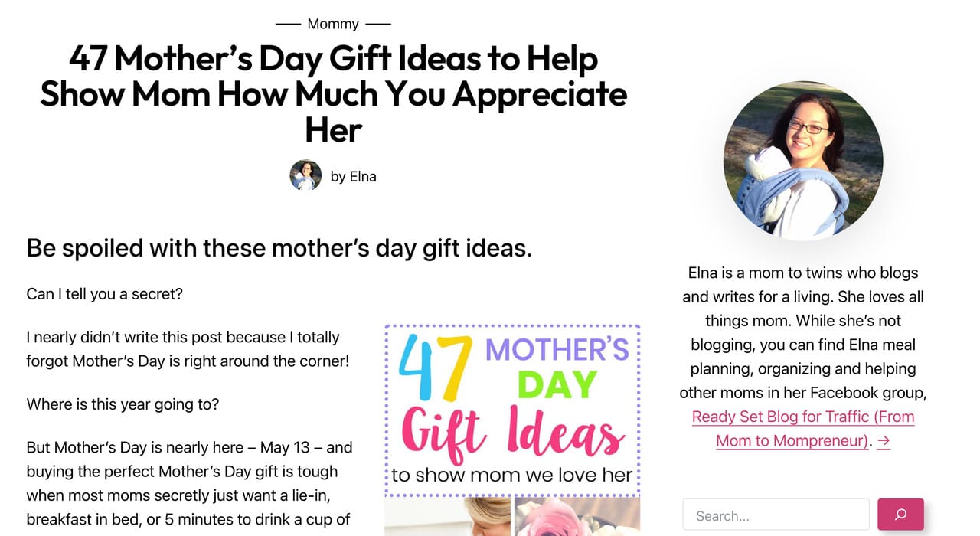The image size is (980, 536).
Task: Click the search magnifying glass icon
Action: pyautogui.click(x=900, y=514)
